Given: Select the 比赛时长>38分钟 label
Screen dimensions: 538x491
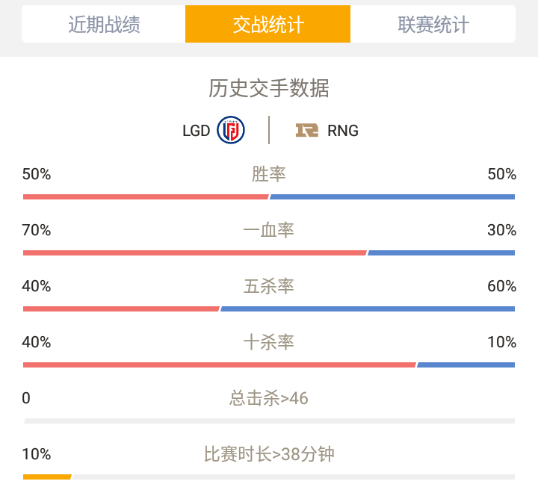Looking at the screenshot, I should 269,454.
